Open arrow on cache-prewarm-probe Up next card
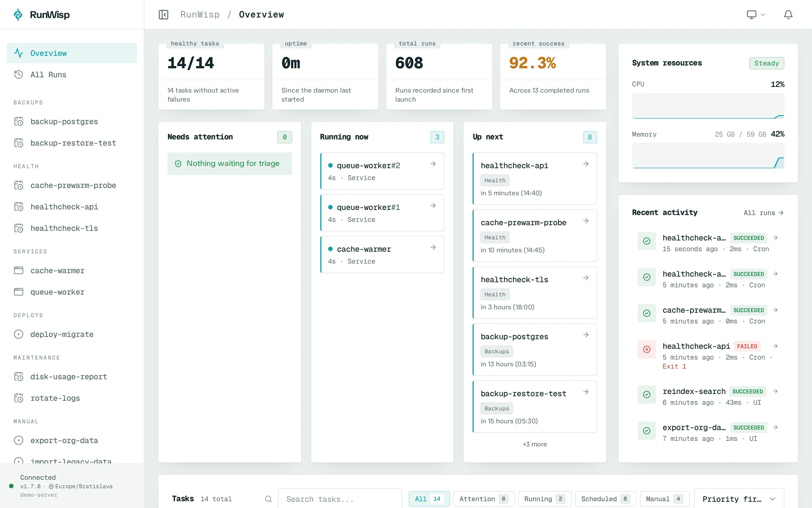This screenshot has width=812, height=508. [586, 221]
